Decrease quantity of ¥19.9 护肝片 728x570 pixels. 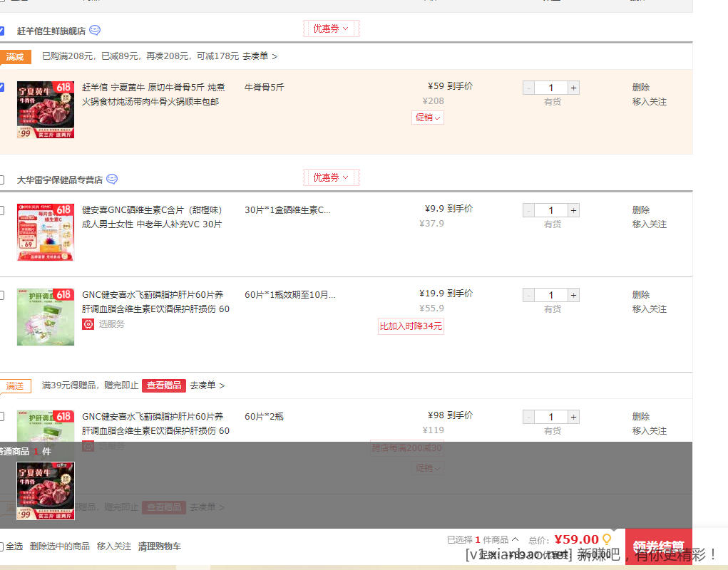click(x=528, y=295)
